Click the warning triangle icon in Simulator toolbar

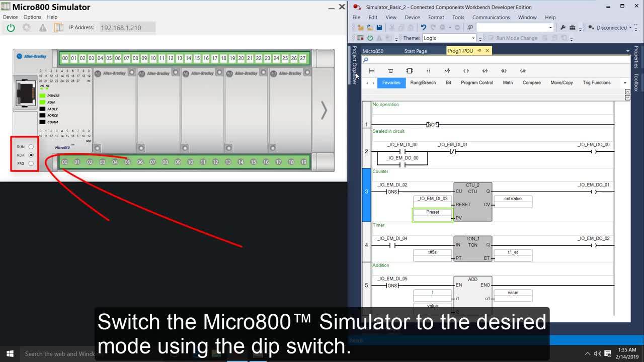coord(43,28)
